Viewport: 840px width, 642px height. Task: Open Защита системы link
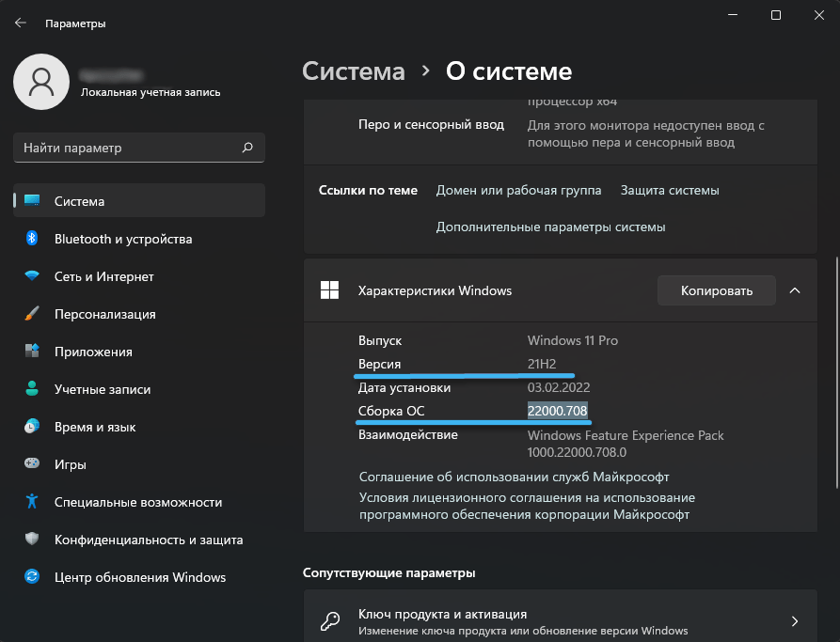670,190
